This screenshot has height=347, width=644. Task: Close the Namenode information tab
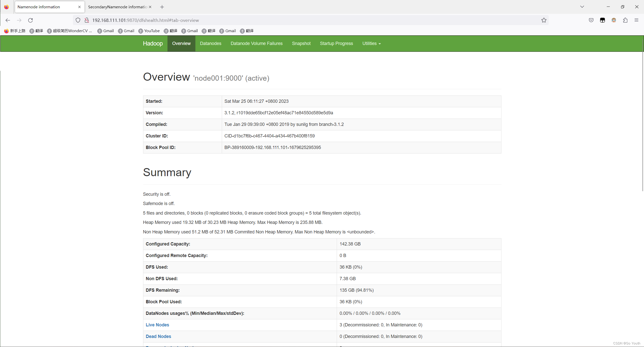(x=79, y=7)
